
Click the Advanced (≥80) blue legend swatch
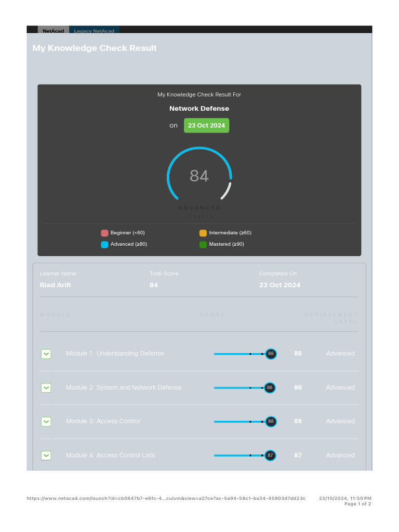tap(104, 245)
